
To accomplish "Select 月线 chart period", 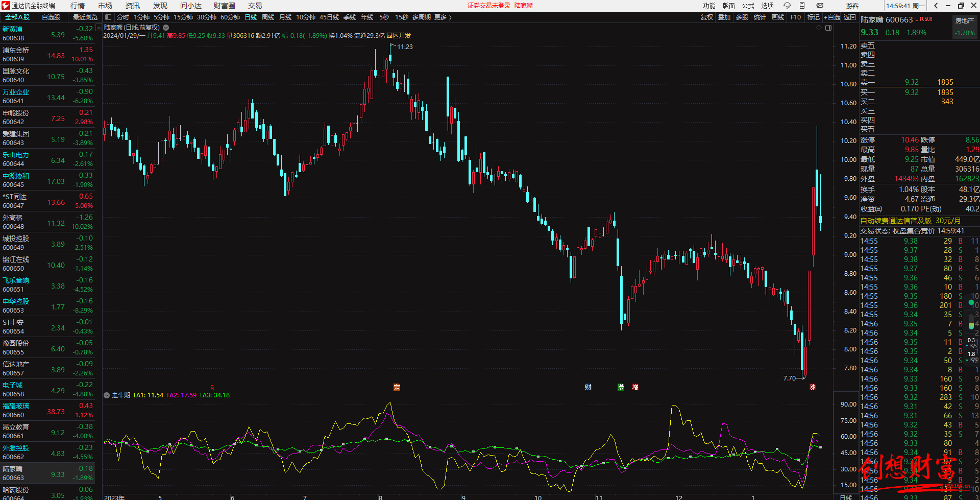I will click(x=285, y=17).
